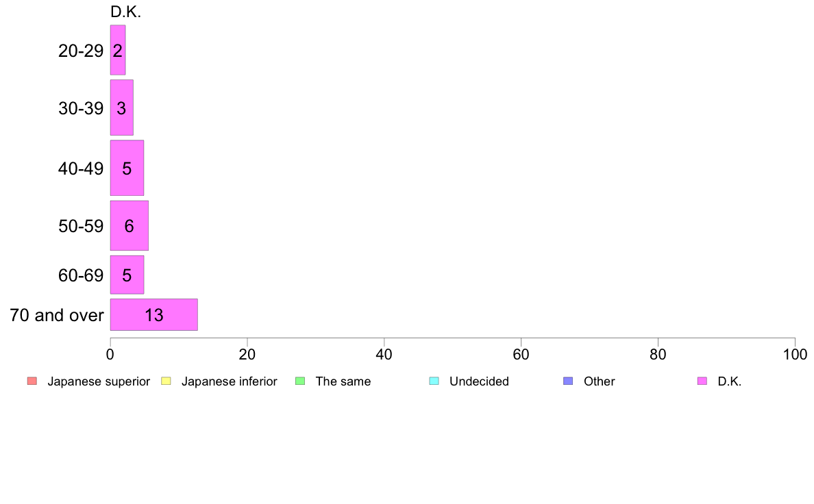Click the 70 and over axis label
The height and width of the screenshot is (504, 814).
[57, 315]
